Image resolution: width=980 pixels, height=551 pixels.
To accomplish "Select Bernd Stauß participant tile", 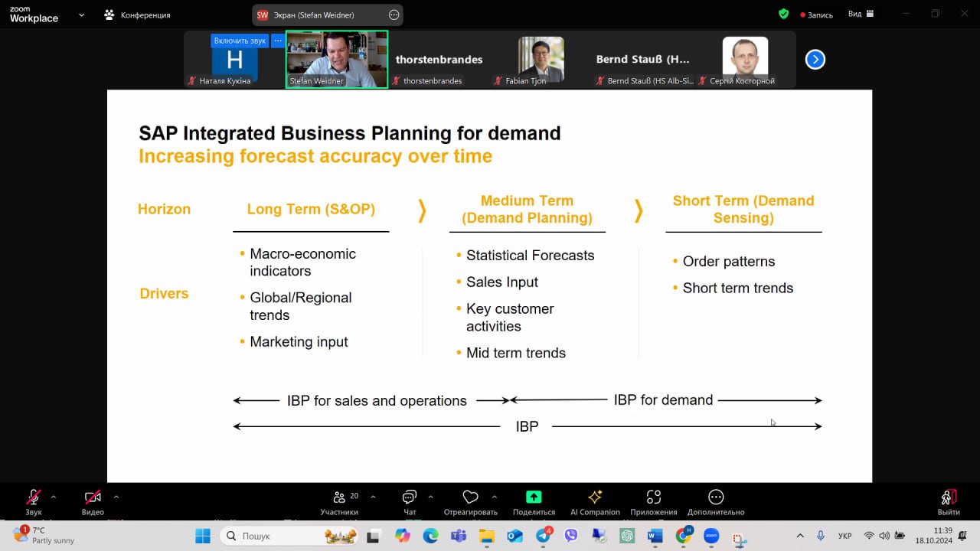I will pos(643,60).
